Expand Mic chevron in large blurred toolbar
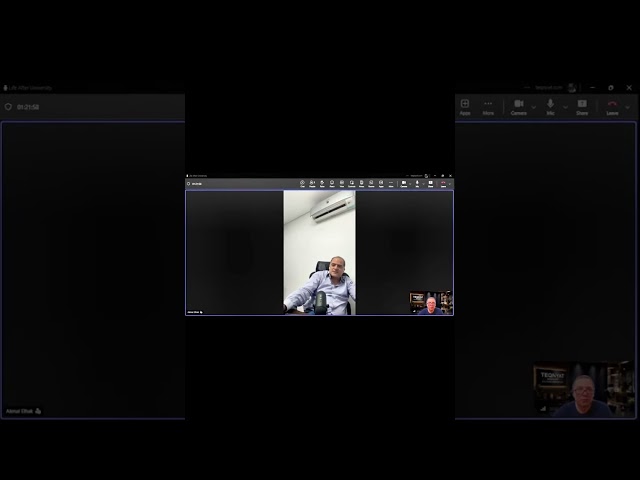 [565, 107]
